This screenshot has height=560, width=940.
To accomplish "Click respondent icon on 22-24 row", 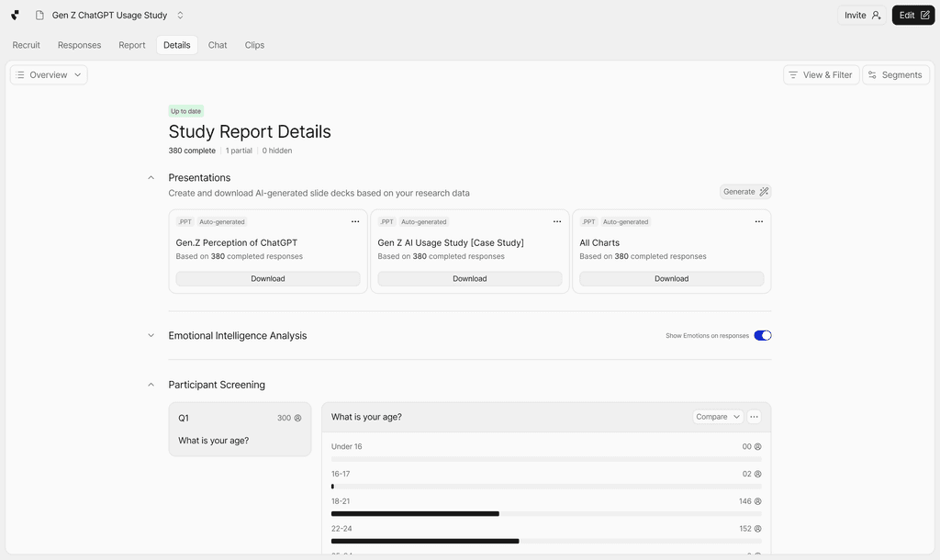I will click(x=757, y=529).
